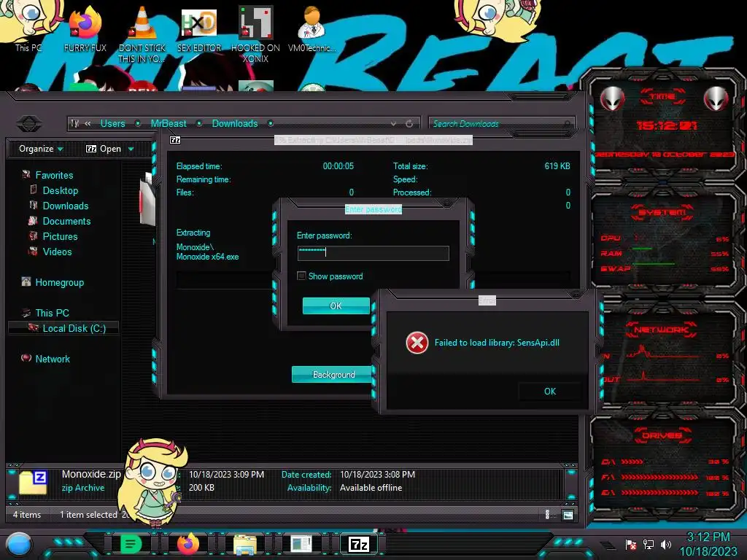This screenshot has height=560, width=747.
Task: Select Network in navigation pane
Action: click(x=53, y=359)
